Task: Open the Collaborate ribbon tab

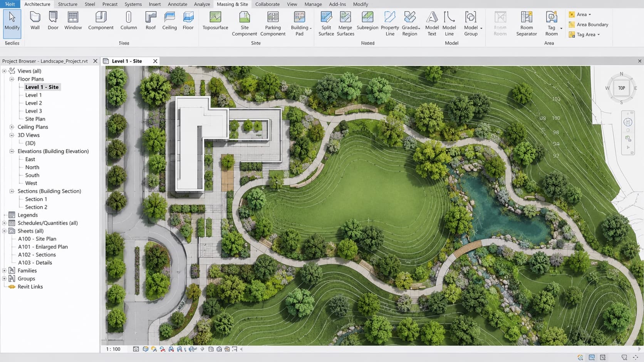Action: click(267, 4)
